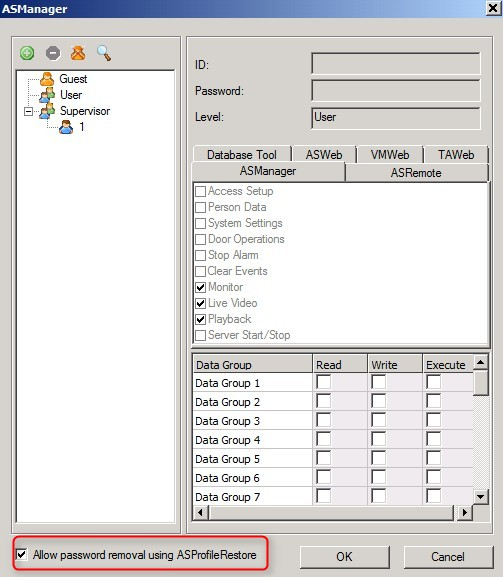This screenshot has width=503, height=577.
Task: Click the Cancel button
Action: [448, 556]
